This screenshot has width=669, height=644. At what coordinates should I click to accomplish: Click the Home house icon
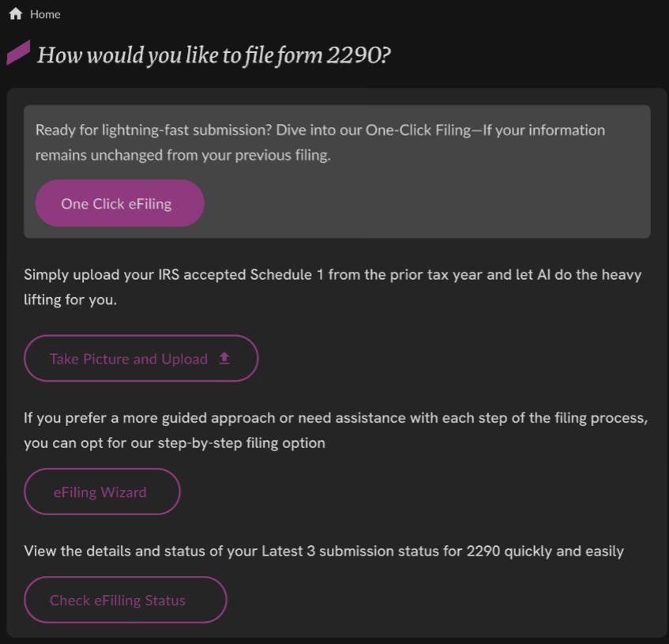[x=15, y=13]
